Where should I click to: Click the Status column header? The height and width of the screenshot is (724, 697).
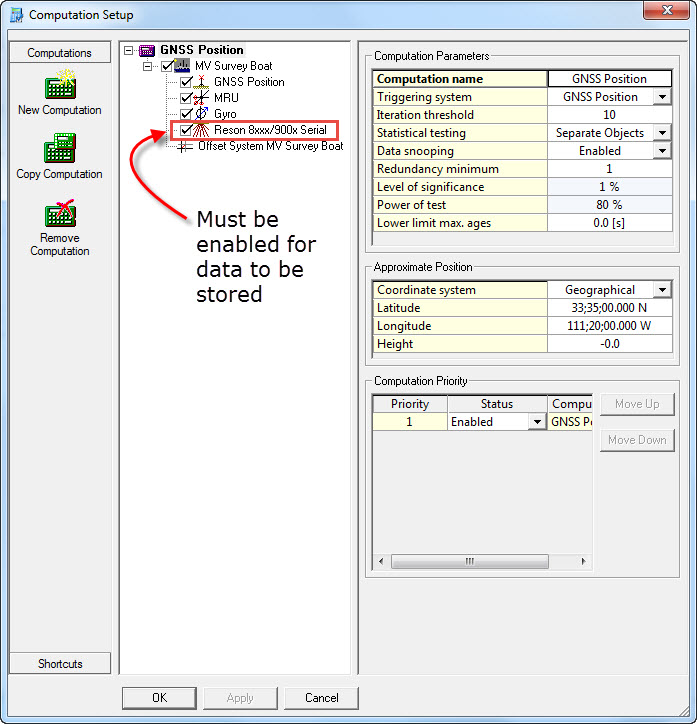click(x=497, y=404)
